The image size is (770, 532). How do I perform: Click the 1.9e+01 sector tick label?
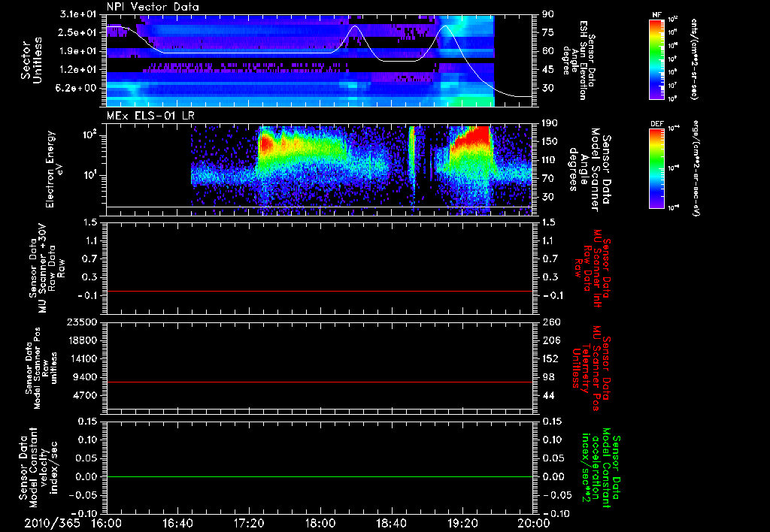click(80, 51)
